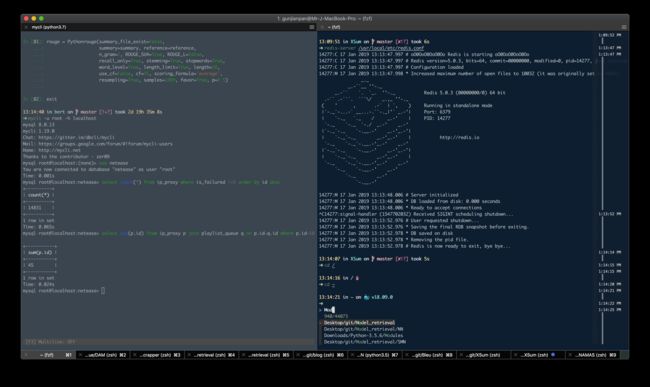Select the '...retrieval (zsh)' ⌘4 tab
This screenshot has width=650, height=387.
[x=213, y=355]
